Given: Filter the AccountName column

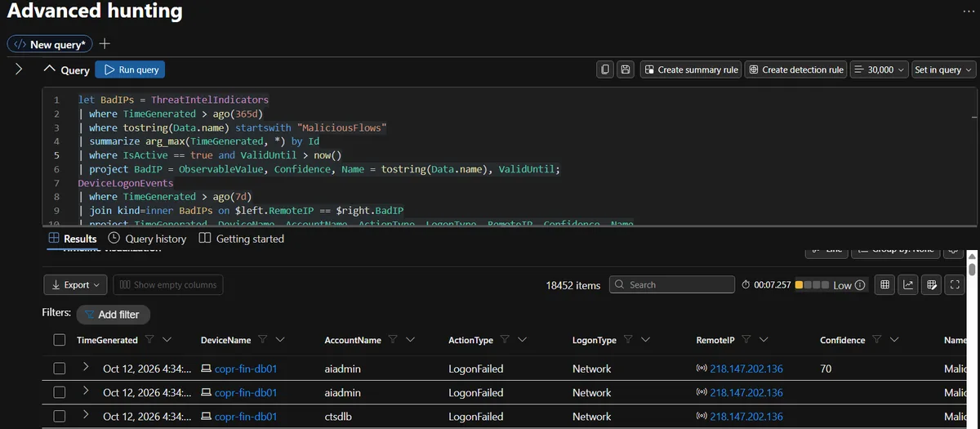Looking at the screenshot, I should (392, 340).
